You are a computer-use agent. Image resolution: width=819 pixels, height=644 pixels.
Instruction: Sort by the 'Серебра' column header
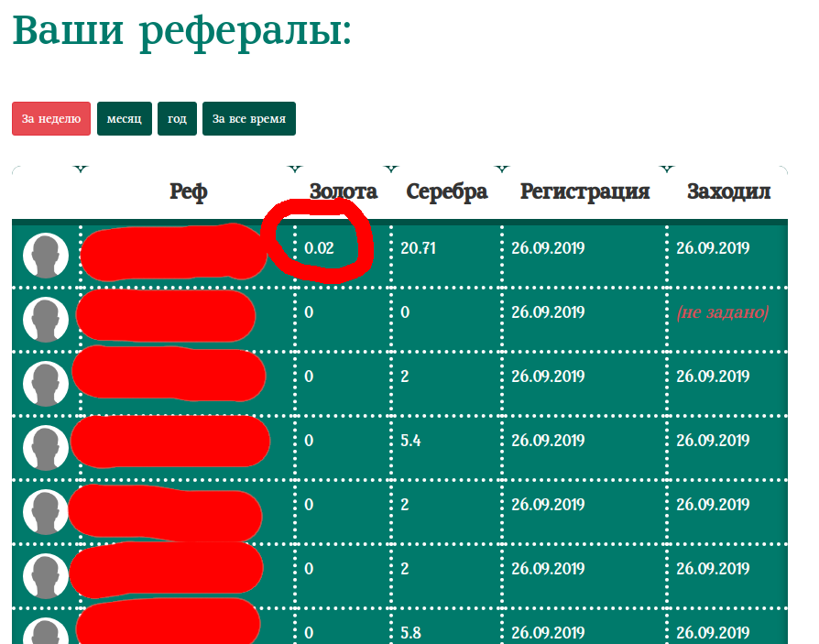(446, 191)
